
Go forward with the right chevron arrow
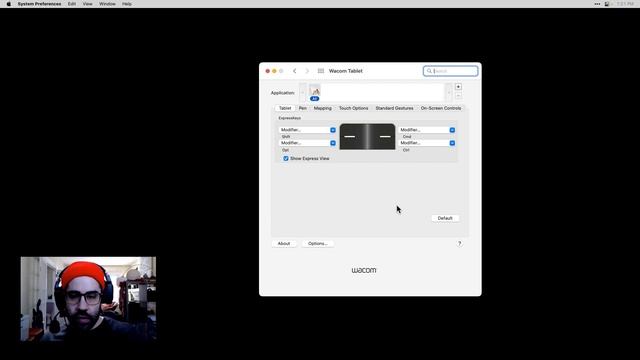(x=307, y=71)
